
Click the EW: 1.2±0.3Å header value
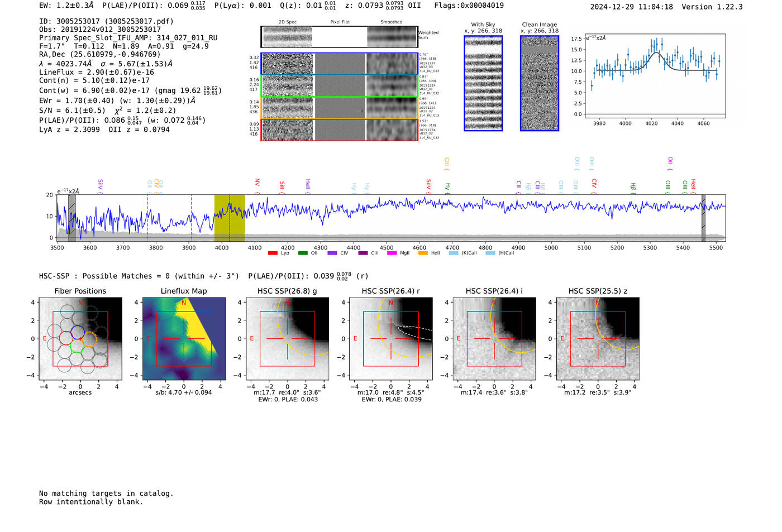[66, 6]
